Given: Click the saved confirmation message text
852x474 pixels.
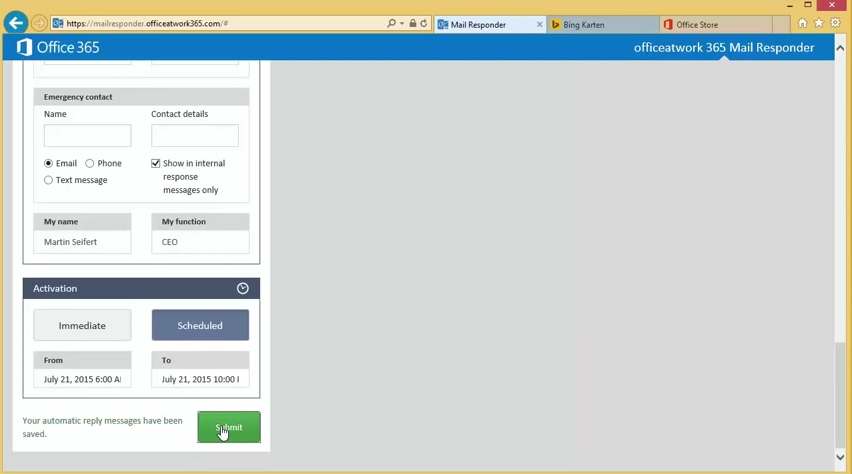Looking at the screenshot, I should click(x=102, y=427).
